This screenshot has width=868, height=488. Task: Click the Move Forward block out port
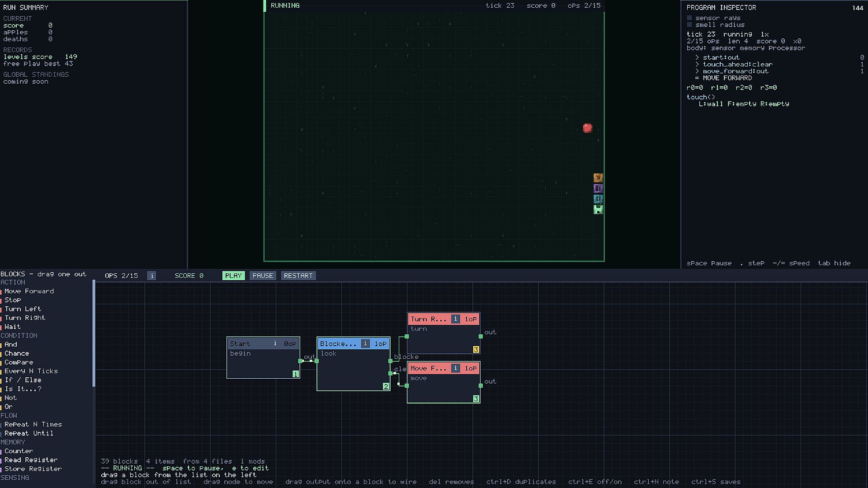pyautogui.click(x=481, y=385)
